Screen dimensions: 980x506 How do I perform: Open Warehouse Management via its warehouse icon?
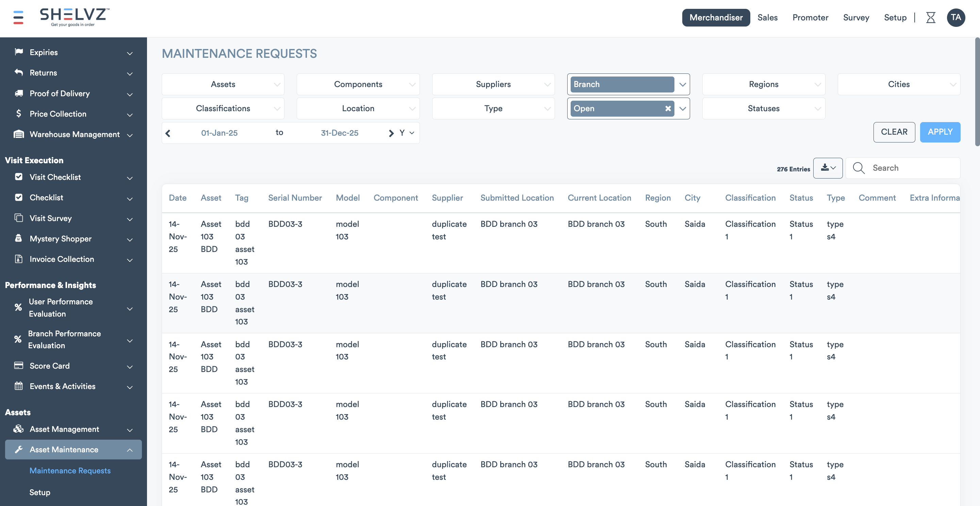(19, 134)
